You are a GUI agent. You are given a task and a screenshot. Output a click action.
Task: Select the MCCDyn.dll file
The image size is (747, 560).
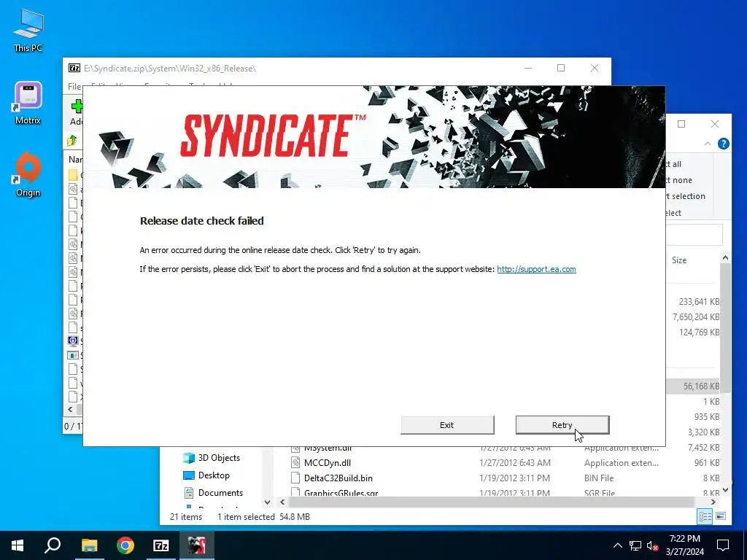(x=328, y=463)
